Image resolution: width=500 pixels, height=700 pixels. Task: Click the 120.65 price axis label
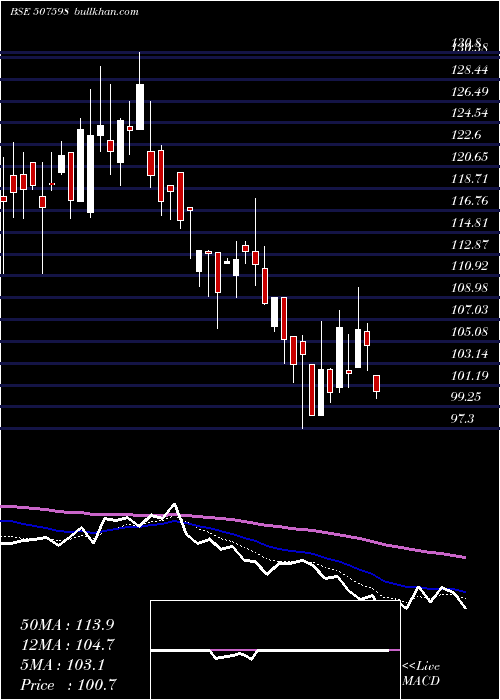(470, 157)
